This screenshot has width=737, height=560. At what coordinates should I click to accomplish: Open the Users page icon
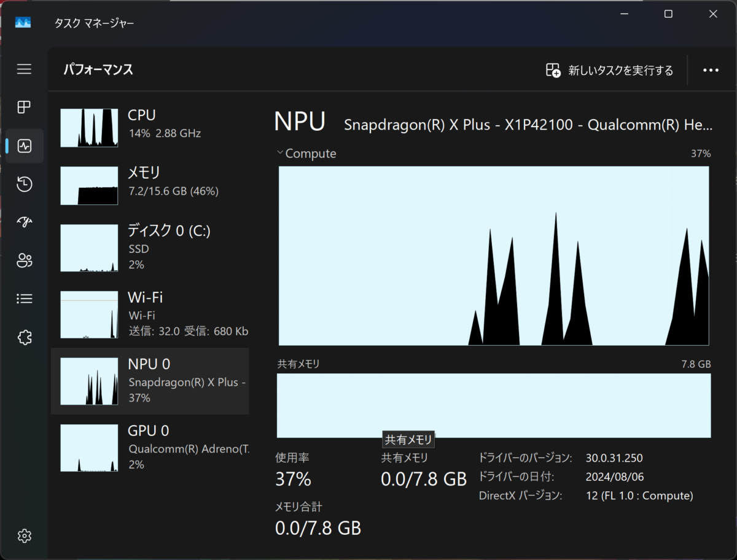point(24,261)
